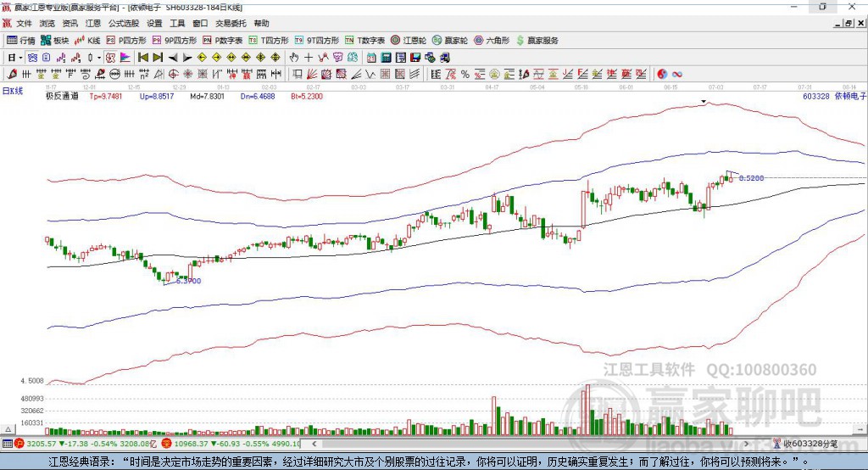The width and height of the screenshot is (868, 470).
Task: Open the T数字表 tool
Action: pos(364,41)
